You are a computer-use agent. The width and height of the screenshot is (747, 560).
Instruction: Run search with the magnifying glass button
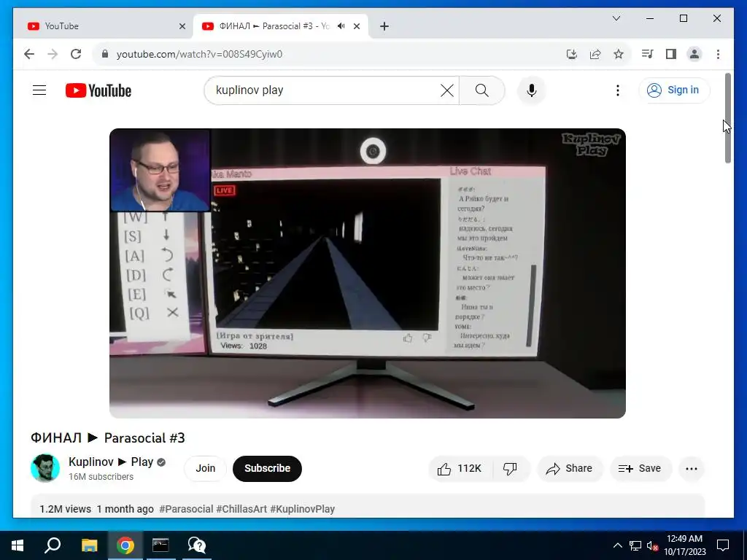click(481, 90)
